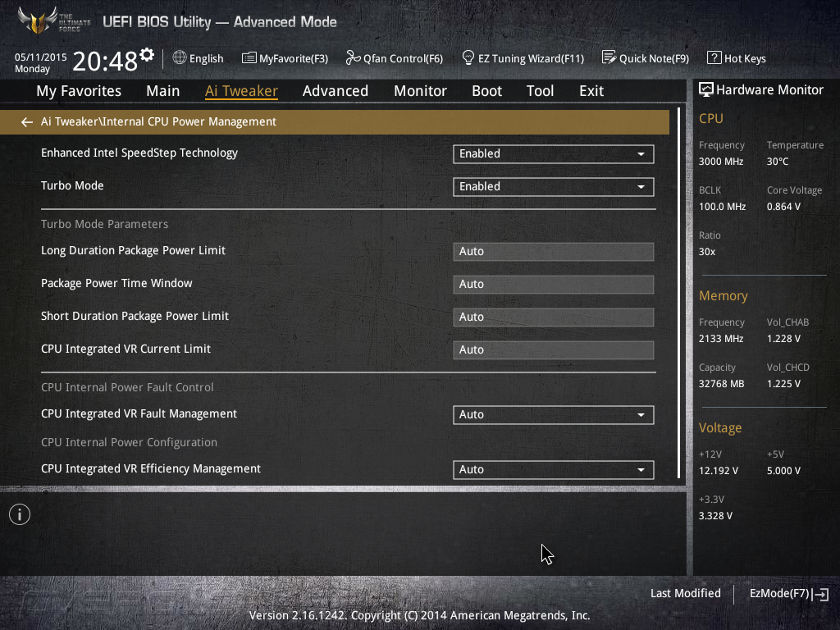Viewport: 840px width, 630px height.
Task: Click the Quick Note(F9) label
Action: pos(654,59)
